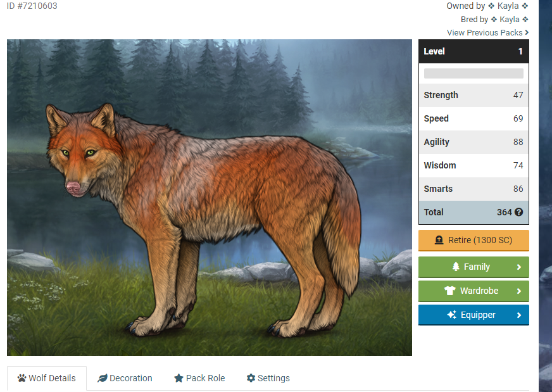Open the Equipper
Image resolution: width=552 pixels, height=392 pixels.
474,315
